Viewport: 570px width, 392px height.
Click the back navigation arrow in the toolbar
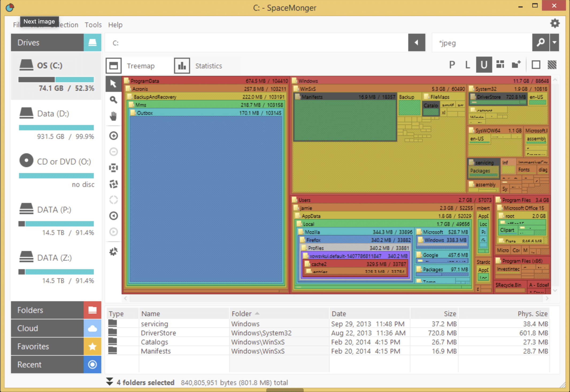[417, 43]
